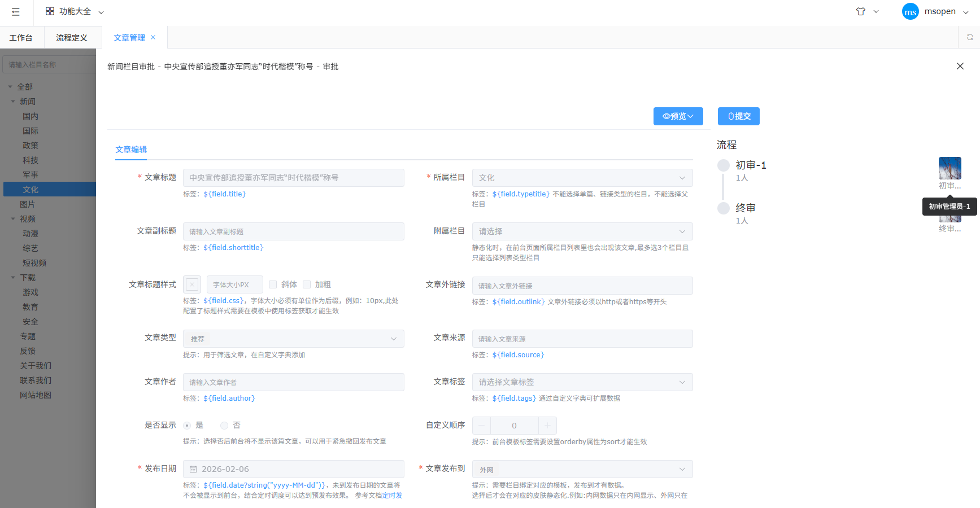This screenshot has width=980, height=508.
Task: Close the approval dialog panel
Action: (960, 66)
